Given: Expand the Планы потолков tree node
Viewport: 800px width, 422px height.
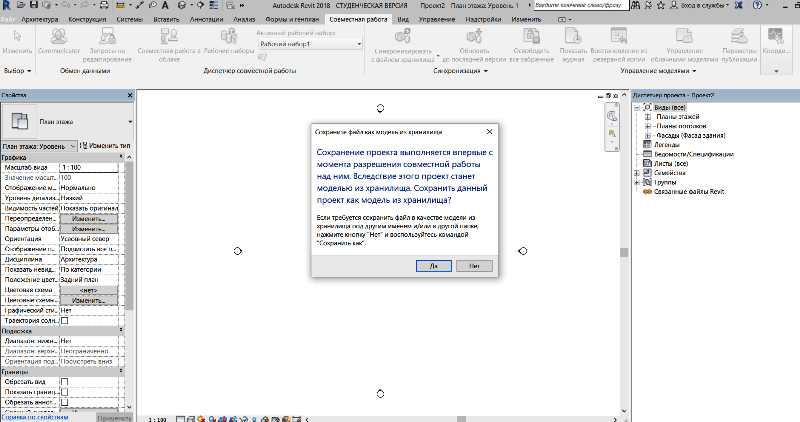Looking at the screenshot, I should (x=648, y=126).
